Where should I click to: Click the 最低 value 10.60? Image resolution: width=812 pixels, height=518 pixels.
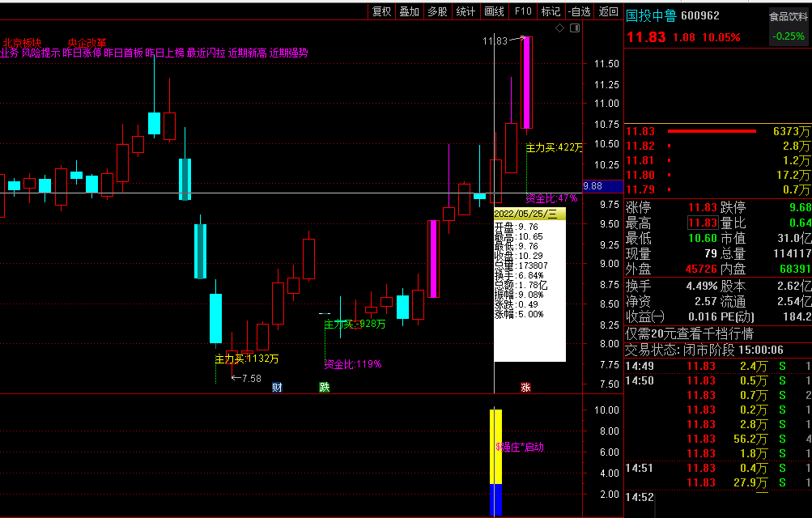(703, 238)
